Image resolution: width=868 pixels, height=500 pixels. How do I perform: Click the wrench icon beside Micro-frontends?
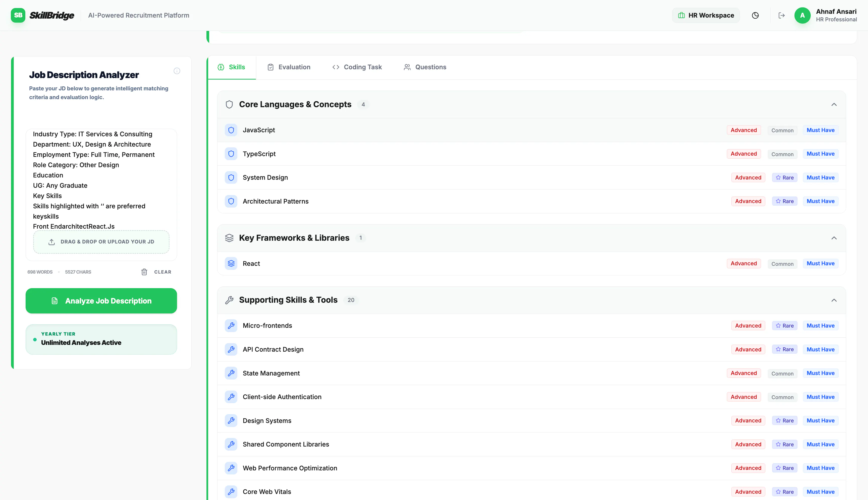pos(231,326)
